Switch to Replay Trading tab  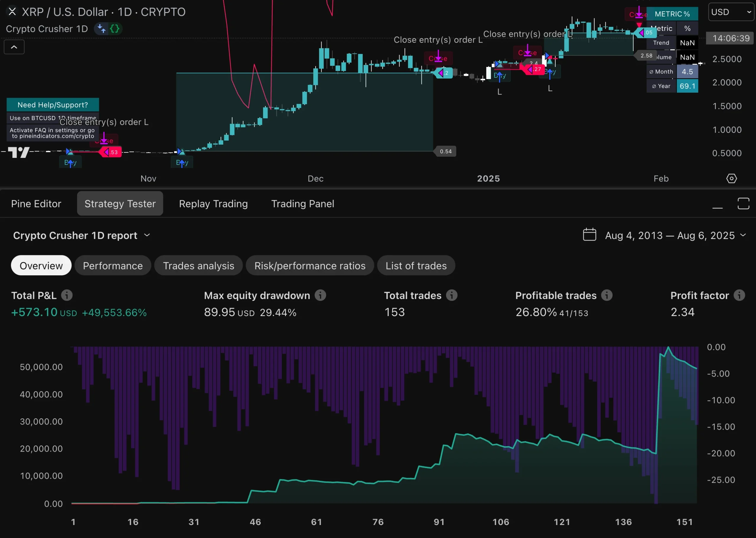point(214,204)
